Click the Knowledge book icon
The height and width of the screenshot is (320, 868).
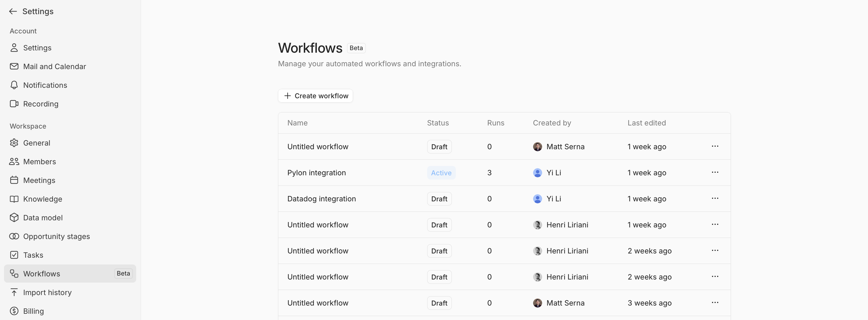click(x=14, y=199)
